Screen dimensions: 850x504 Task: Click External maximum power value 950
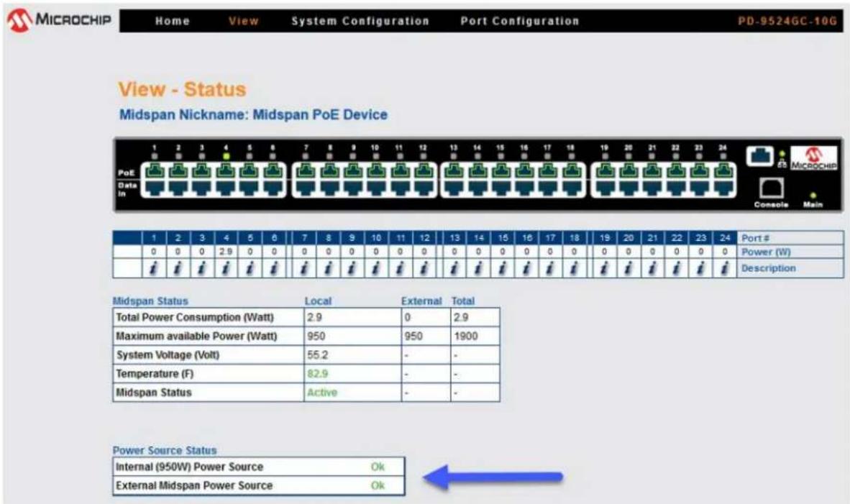(413, 336)
